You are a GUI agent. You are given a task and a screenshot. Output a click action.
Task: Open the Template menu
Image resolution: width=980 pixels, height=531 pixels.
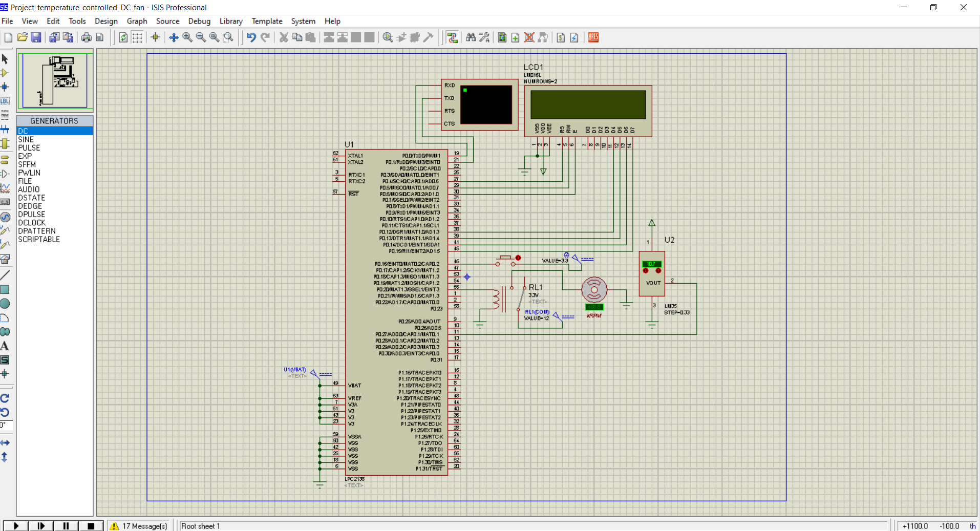click(267, 21)
